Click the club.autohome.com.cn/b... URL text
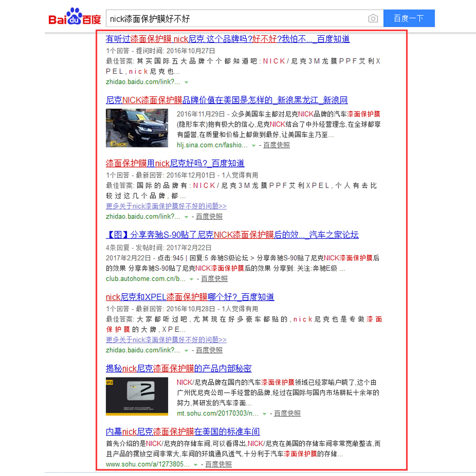 145,278
